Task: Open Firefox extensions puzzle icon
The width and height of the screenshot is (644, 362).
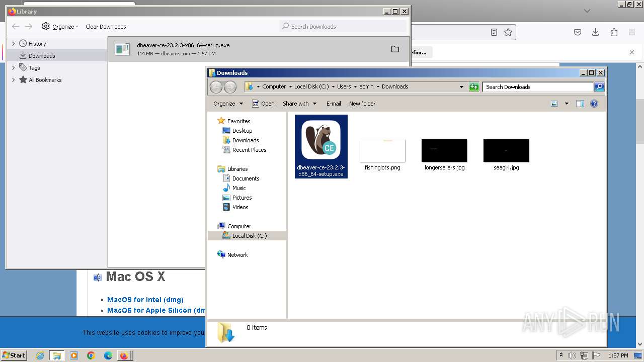Action: (614, 32)
